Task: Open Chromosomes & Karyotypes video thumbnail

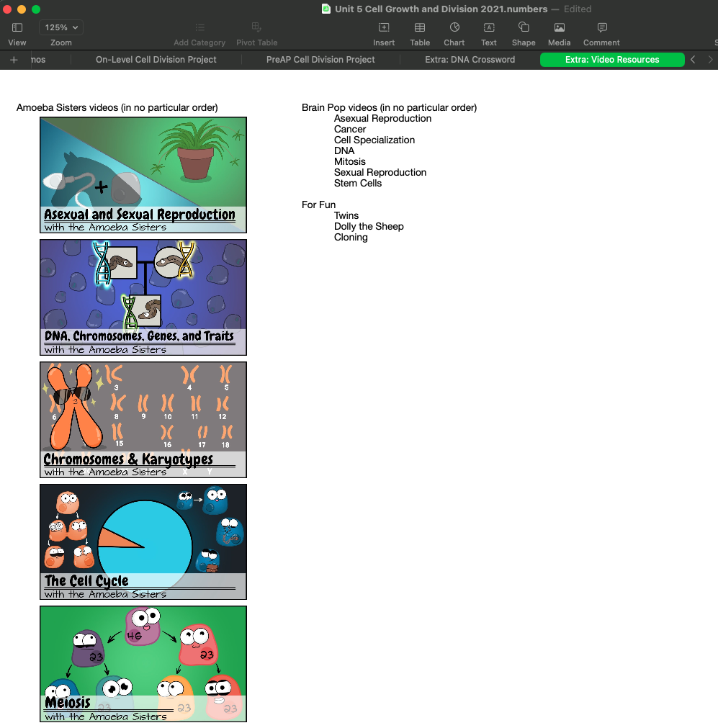Action: [x=143, y=420]
